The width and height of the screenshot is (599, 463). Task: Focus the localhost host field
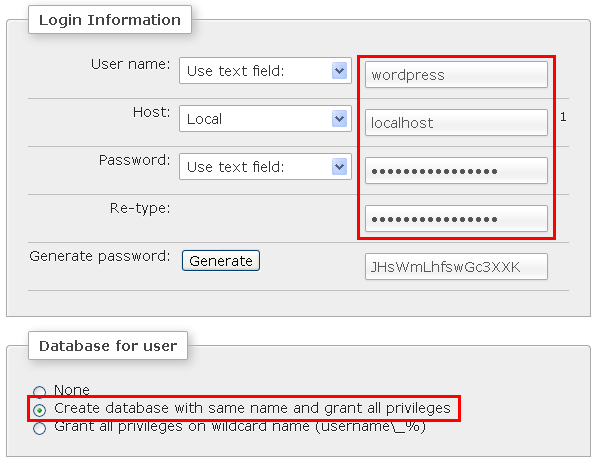point(456,123)
